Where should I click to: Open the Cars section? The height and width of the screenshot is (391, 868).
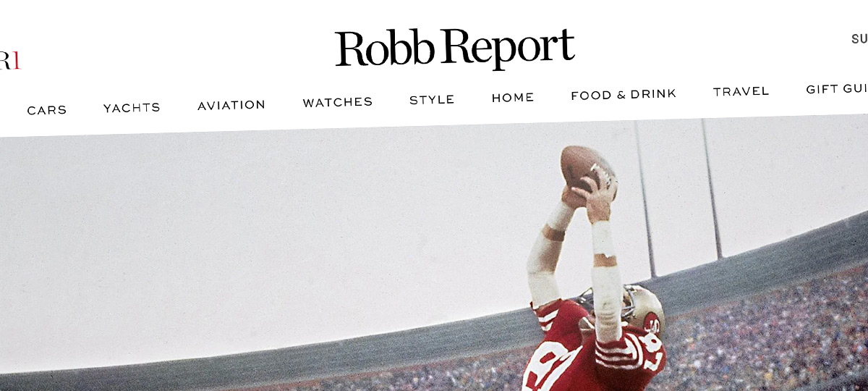(x=47, y=110)
